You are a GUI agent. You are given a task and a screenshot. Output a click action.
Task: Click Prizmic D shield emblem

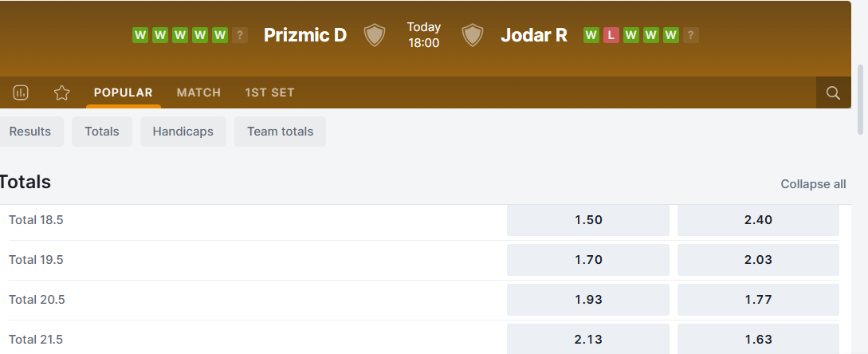[x=375, y=35]
